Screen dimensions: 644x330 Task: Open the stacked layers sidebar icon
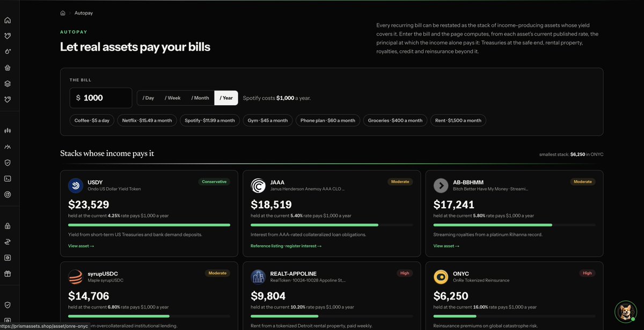pyautogui.click(x=8, y=84)
